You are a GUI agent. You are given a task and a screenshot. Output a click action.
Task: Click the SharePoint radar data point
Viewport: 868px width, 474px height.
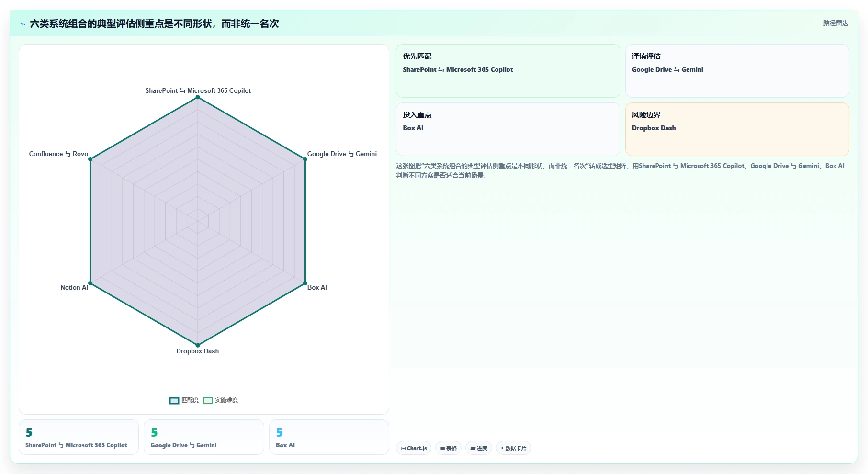(x=198, y=97)
